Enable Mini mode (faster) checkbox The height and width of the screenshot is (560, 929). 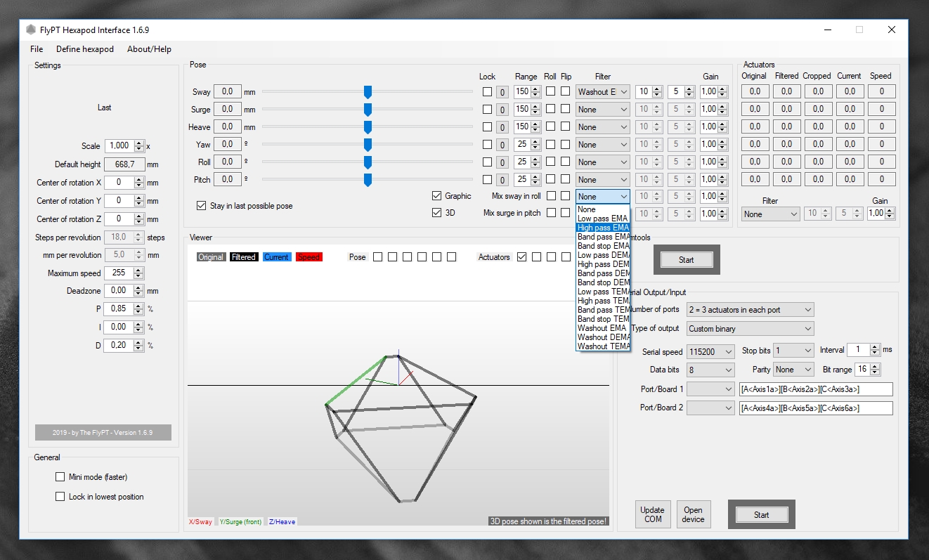60,477
